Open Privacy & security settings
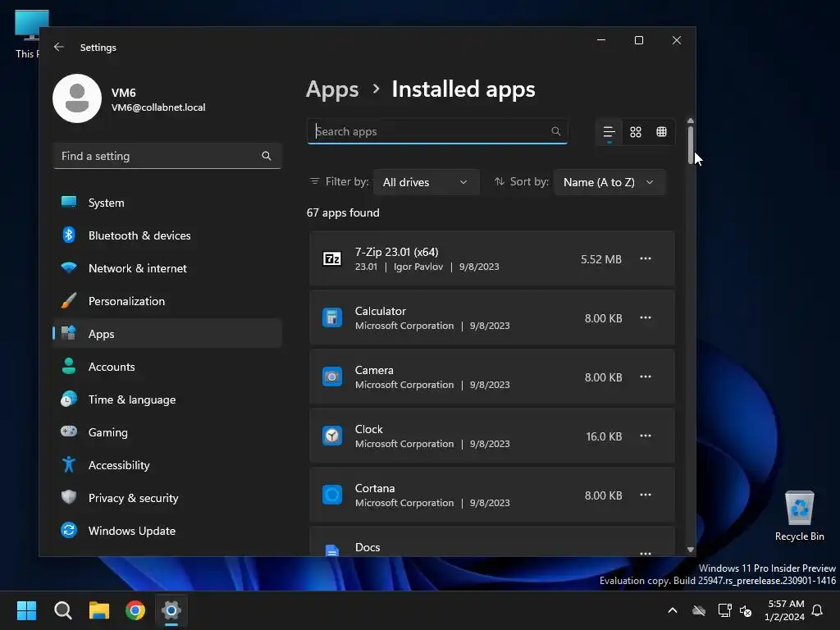The height and width of the screenshot is (630, 840). tap(167, 498)
